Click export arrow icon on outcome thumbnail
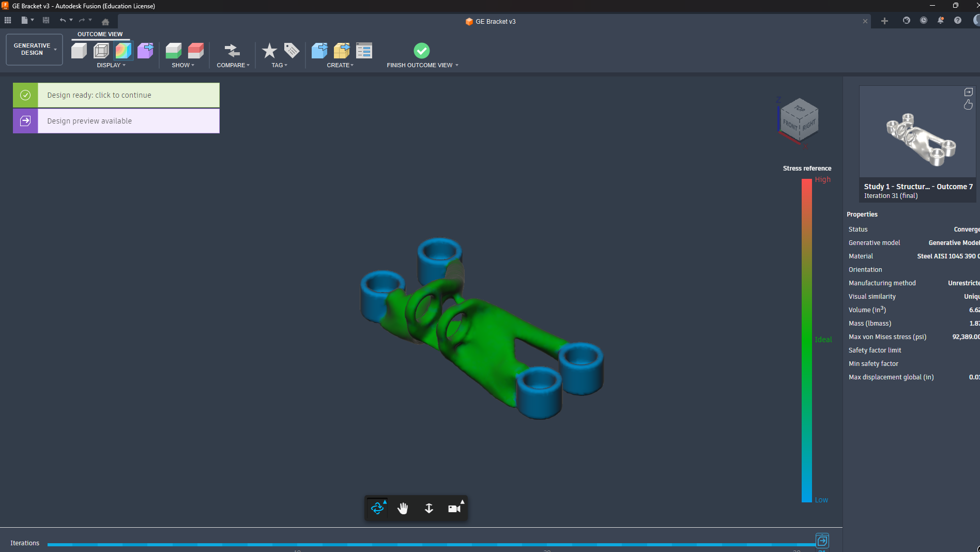Viewport: 980px width, 552px height. pyautogui.click(x=969, y=92)
